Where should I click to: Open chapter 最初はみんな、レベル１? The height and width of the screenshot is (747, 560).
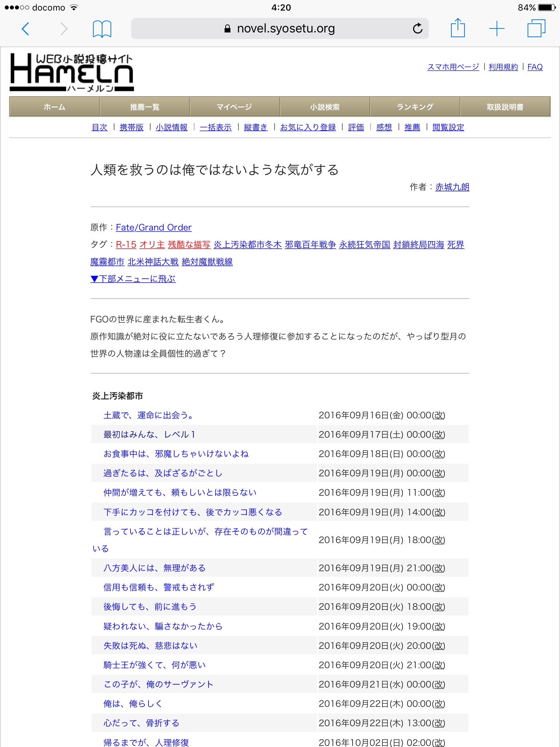150,435
